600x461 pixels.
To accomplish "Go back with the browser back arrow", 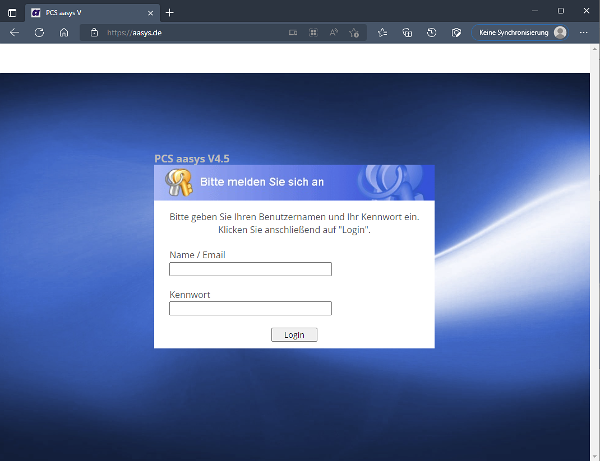I will [x=15, y=33].
